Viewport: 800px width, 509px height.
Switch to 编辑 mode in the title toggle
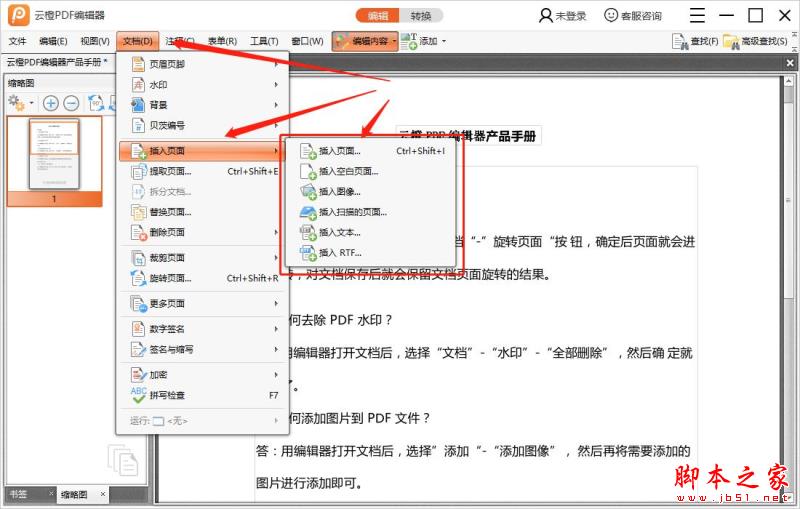tap(378, 16)
